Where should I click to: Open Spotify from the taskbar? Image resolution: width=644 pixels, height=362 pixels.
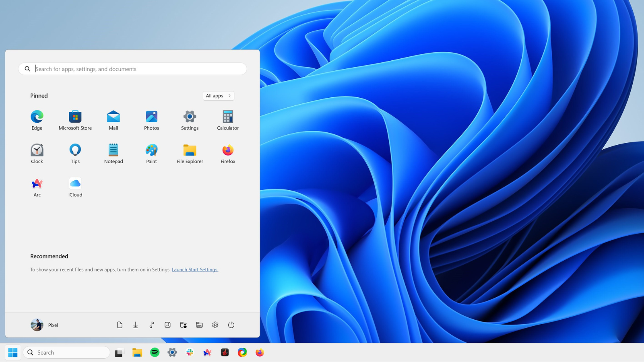click(155, 352)
